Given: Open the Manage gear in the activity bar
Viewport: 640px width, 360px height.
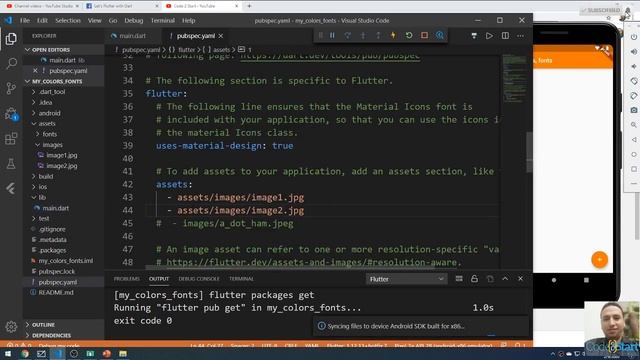Looking at the screenshot, I should (x=11, y=327).
